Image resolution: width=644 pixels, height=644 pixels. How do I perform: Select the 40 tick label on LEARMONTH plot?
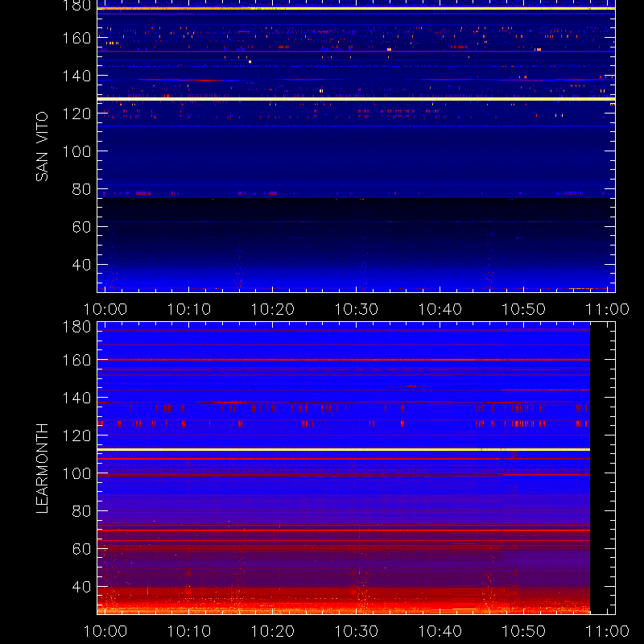pos(81,587)
